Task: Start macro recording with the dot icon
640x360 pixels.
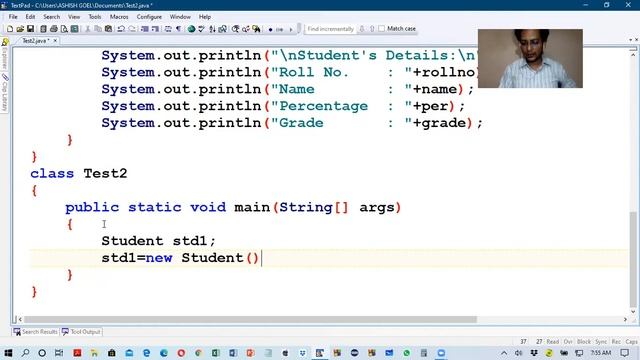Action: tap(270, 29)
